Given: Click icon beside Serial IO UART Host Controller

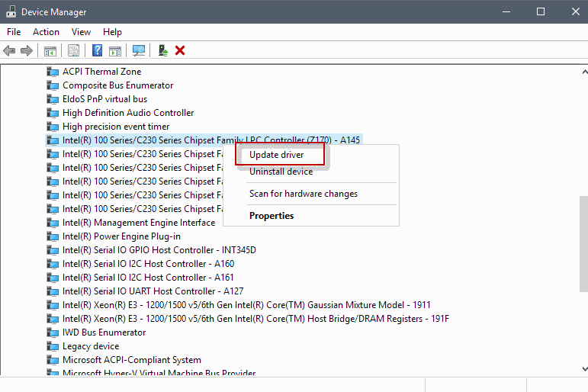Looking at the screenshot, I should tap(53, 291).
